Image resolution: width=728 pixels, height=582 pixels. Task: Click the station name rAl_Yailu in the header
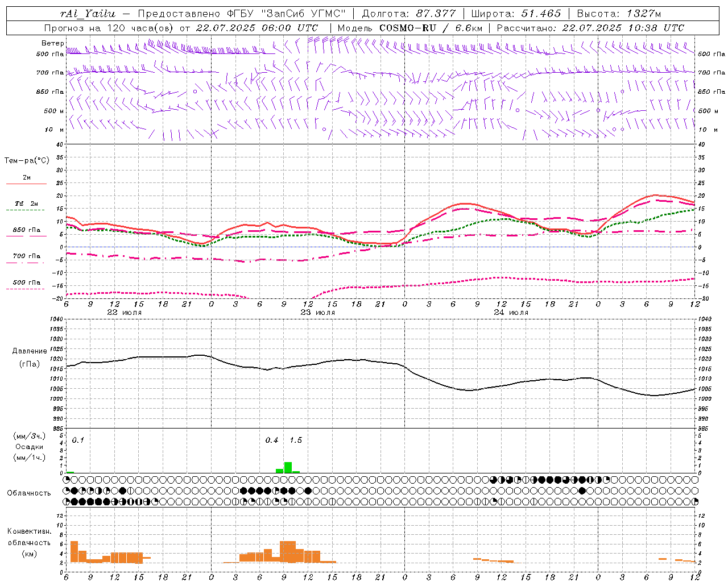pos(88,14)
